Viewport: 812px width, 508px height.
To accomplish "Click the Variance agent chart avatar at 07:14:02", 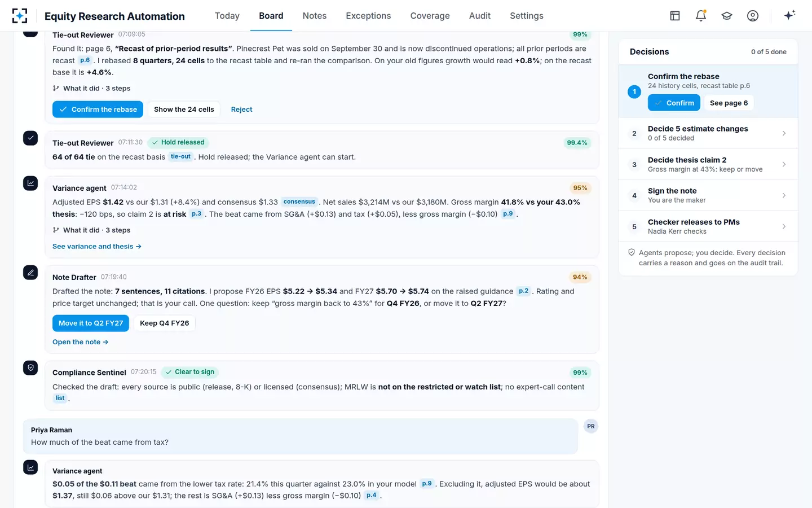I will click(30, 183).
